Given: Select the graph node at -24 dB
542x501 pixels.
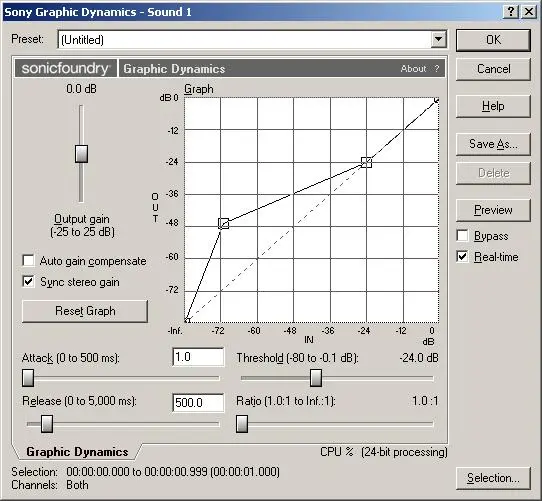Looking at the screenshot, I should pyautogui.click(x=366, y=162).
